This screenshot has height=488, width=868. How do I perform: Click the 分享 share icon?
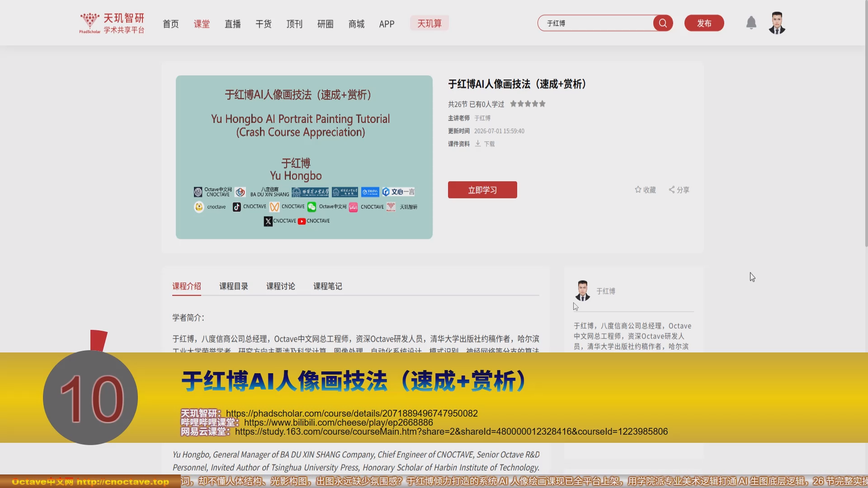click(x=672, y=190)
